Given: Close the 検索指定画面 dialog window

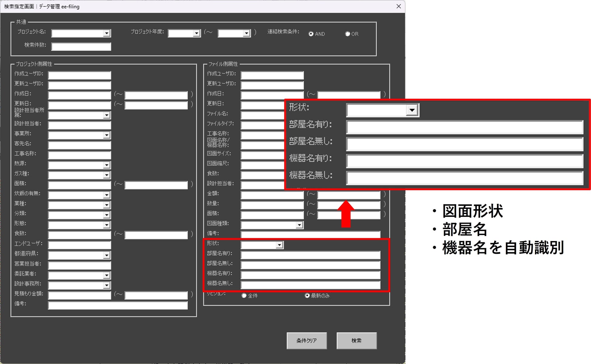Looking at the screenshot, I should click(399, 6).
